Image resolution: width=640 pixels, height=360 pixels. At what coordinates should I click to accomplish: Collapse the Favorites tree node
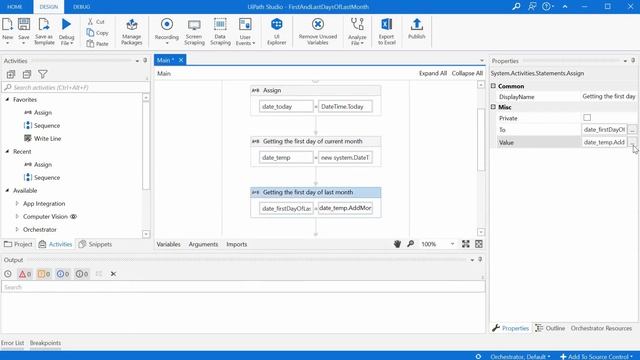[7, 100]
